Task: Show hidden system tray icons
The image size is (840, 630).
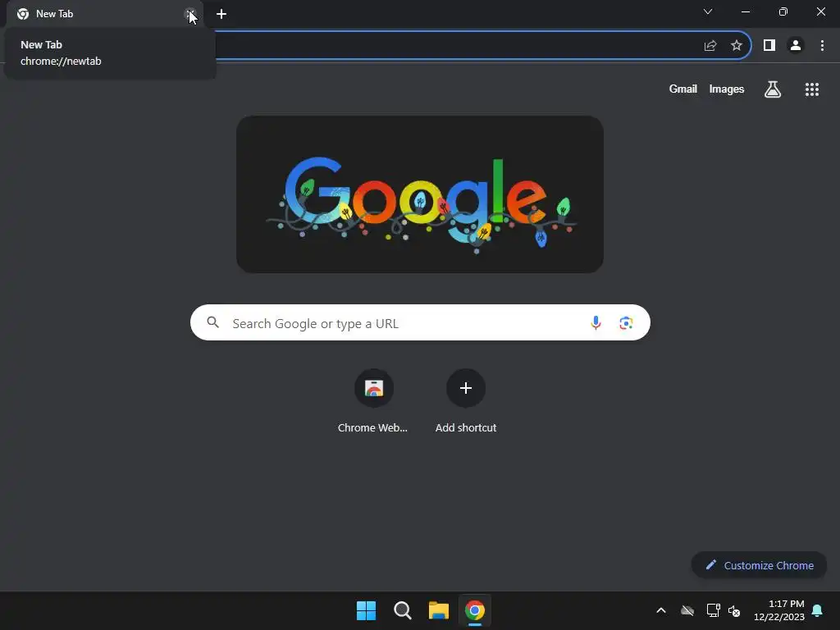Action: pos(661,610)
